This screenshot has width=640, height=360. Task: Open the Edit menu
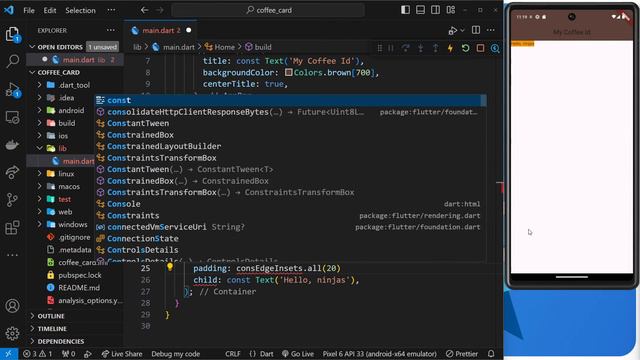pyautogui.click(x=50, y=10)
